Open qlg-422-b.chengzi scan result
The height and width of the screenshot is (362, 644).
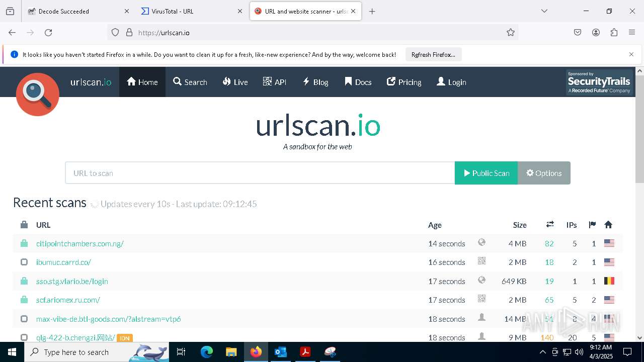[75, 337]
